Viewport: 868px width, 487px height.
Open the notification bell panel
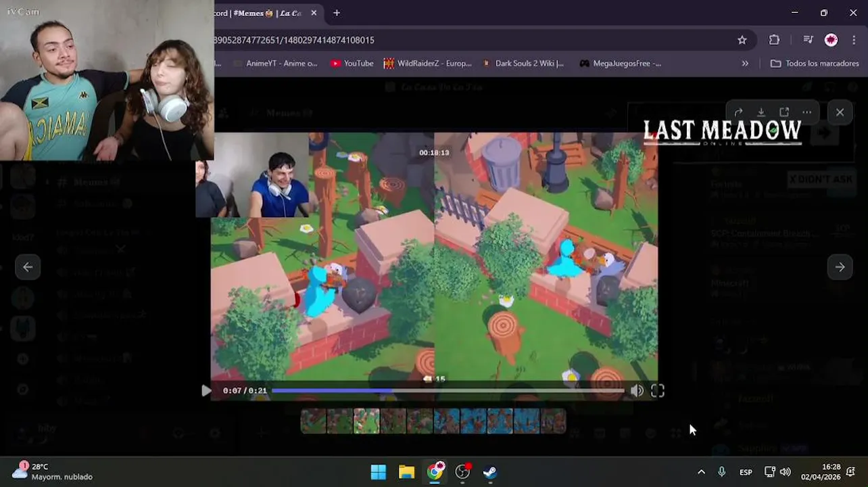tap(851, 471)
